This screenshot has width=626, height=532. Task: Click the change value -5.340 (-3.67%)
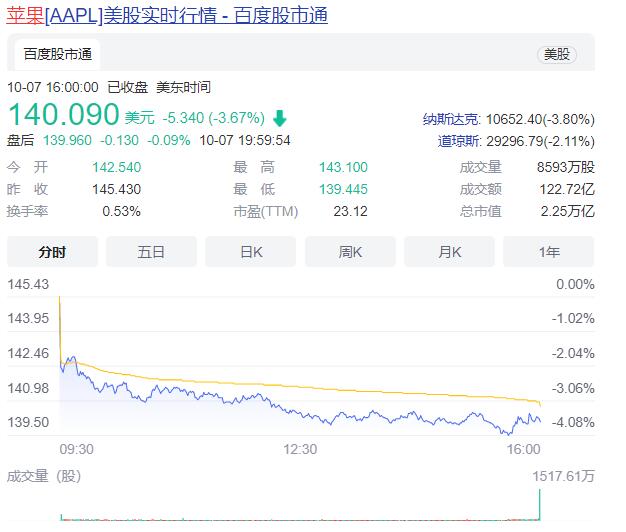point(214,118)
